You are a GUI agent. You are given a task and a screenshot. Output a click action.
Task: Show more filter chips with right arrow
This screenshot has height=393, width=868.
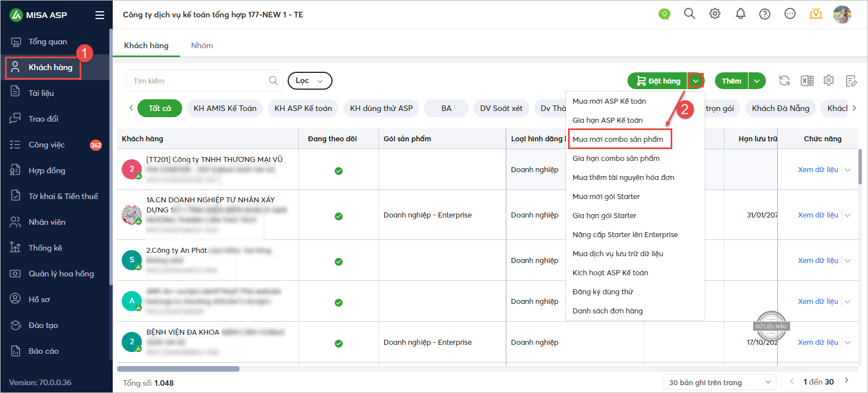coord(855,108)
